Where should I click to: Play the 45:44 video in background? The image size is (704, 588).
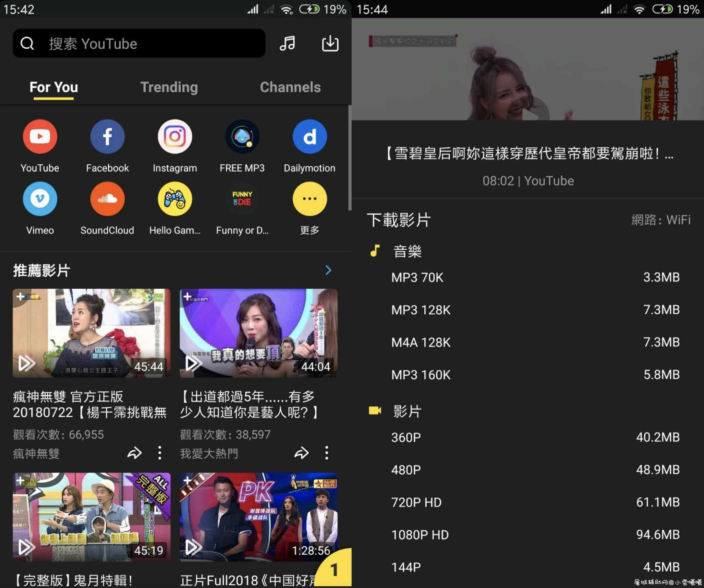(26, 363)
